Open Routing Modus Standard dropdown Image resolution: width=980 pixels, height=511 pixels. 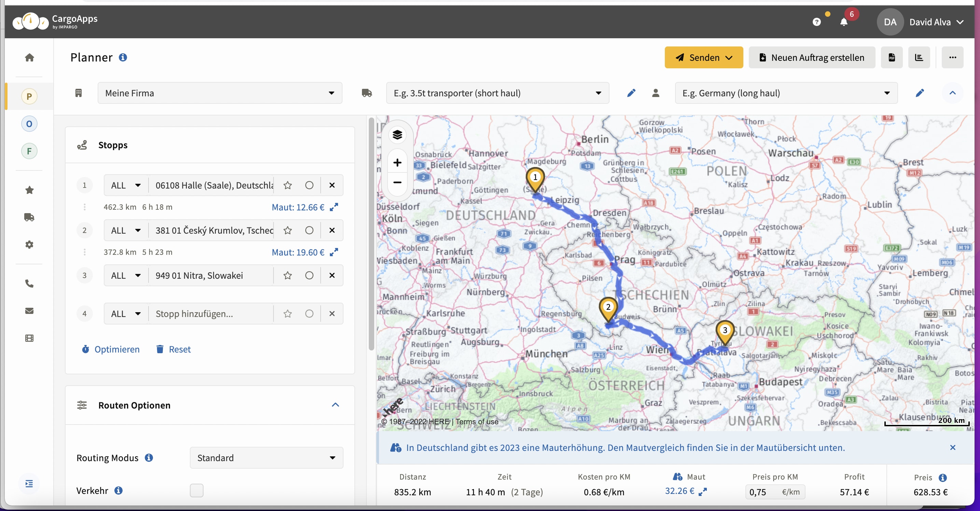266,458
